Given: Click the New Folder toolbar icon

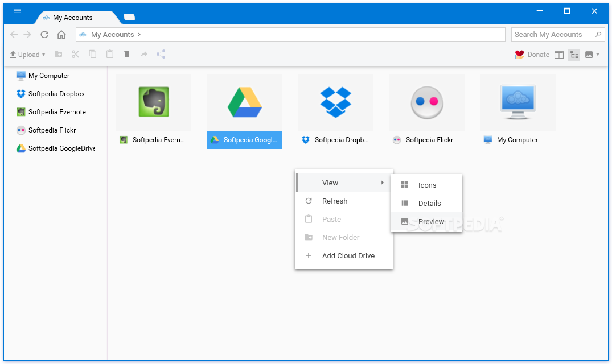Looking at the screenshot, I should 59,54.
